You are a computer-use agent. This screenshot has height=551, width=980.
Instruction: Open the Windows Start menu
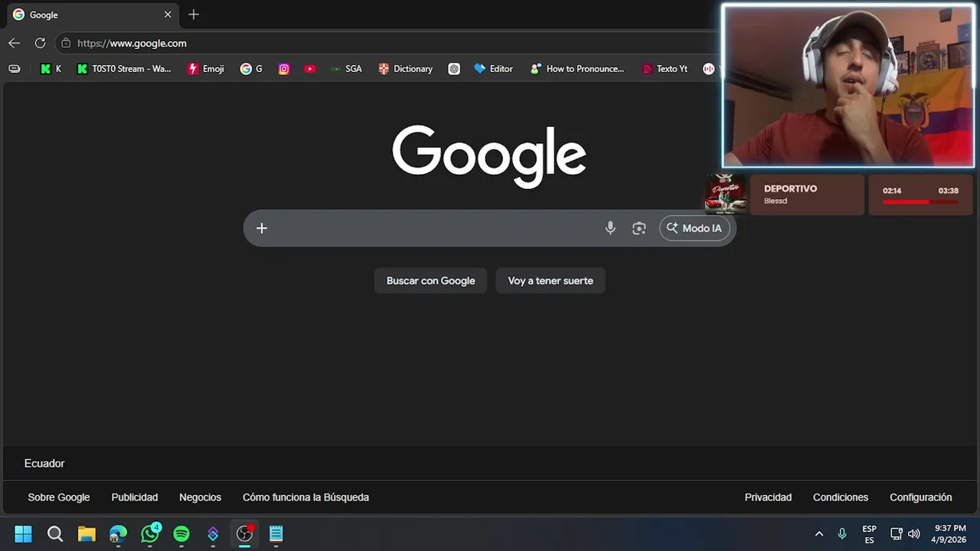click(23, 533)
